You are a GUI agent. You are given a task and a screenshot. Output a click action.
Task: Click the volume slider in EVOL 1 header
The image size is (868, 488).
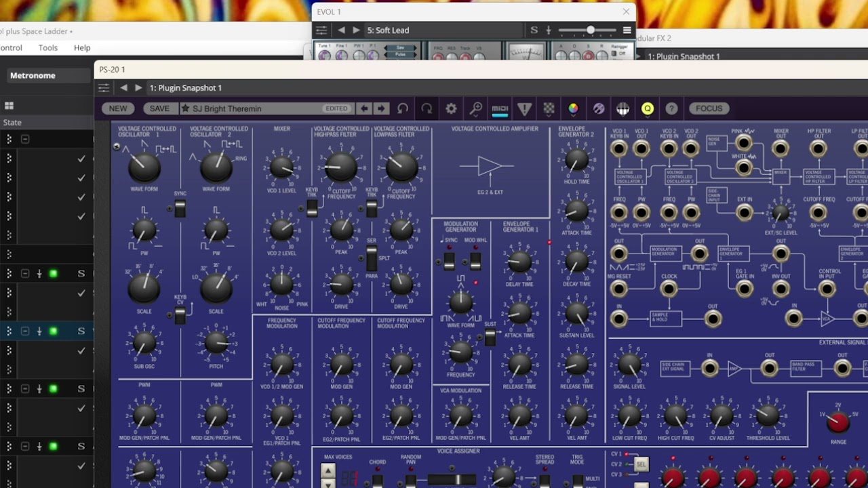pos(587,30)
